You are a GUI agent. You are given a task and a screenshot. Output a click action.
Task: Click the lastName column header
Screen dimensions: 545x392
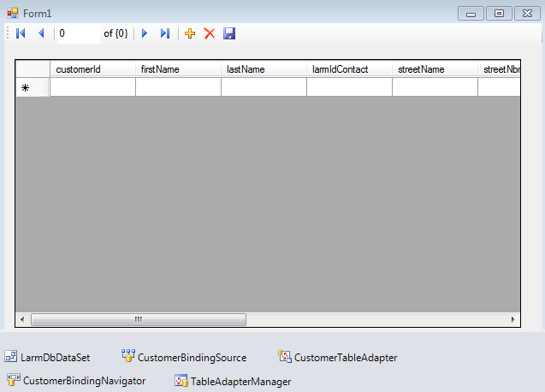pos(264,68)
